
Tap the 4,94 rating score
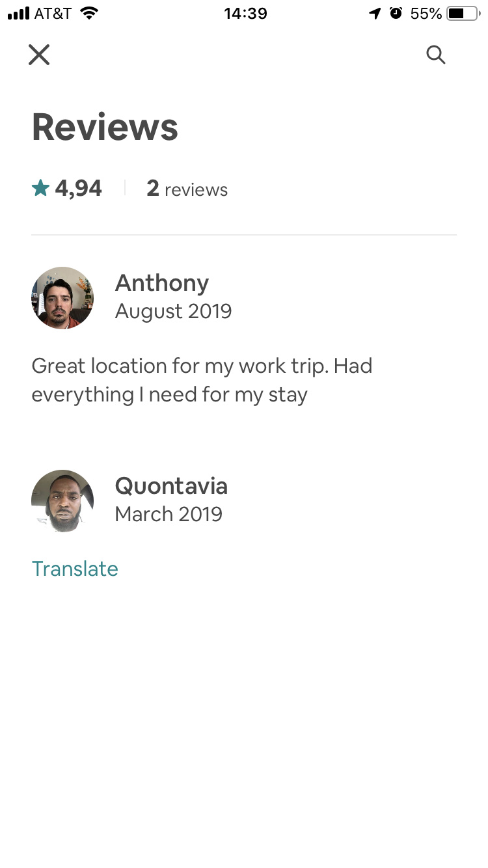78,189
